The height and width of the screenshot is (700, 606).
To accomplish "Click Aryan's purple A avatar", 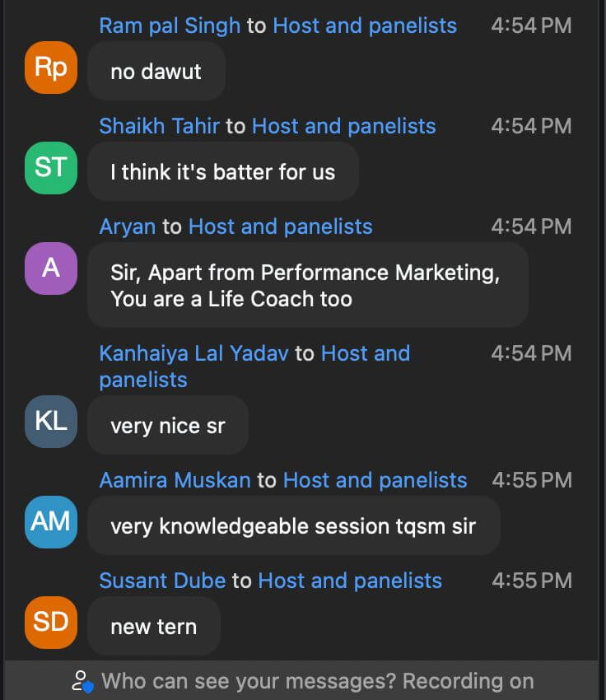I will click(51, 268).
